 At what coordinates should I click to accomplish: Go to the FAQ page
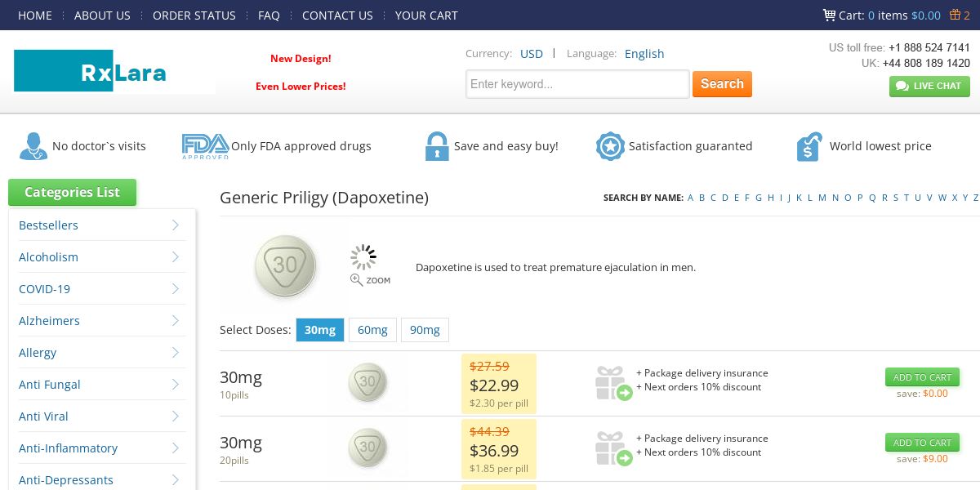click(x=269, y=16)
